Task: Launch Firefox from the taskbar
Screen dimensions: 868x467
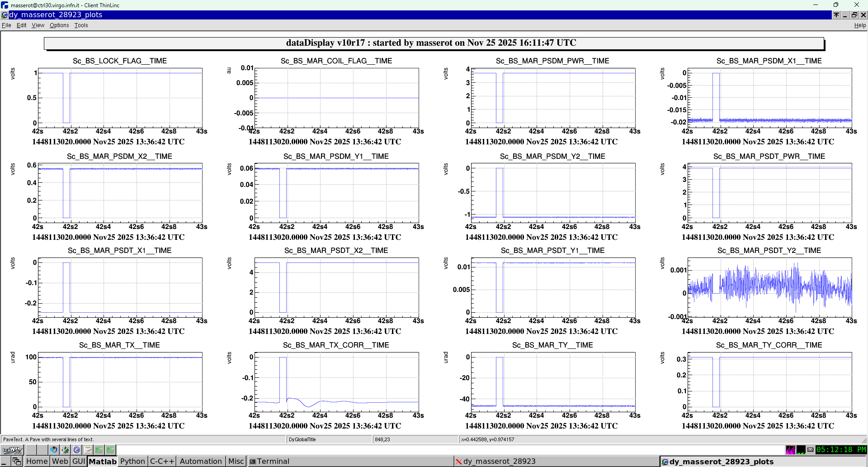Action: (54, 450)
